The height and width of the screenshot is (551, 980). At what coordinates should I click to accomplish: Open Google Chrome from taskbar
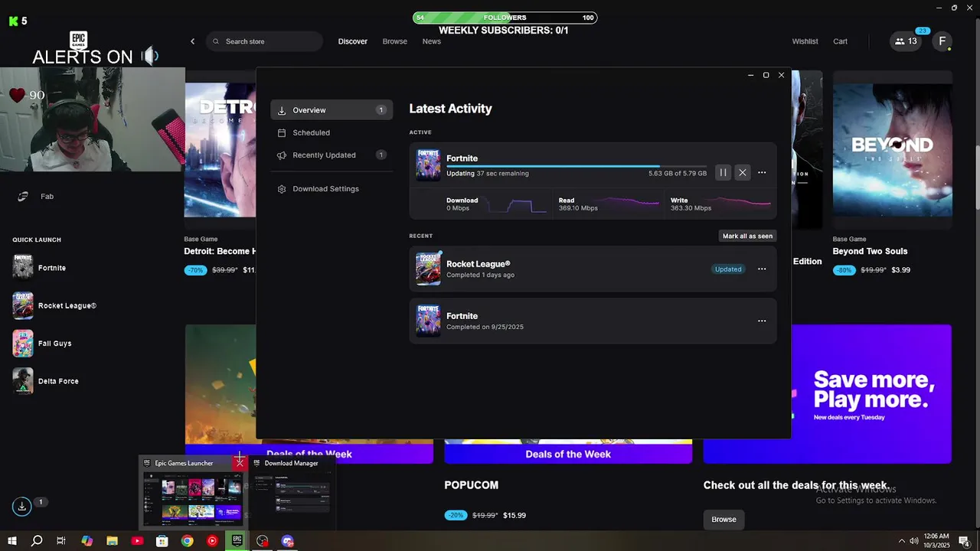click(x=187, y=541)
